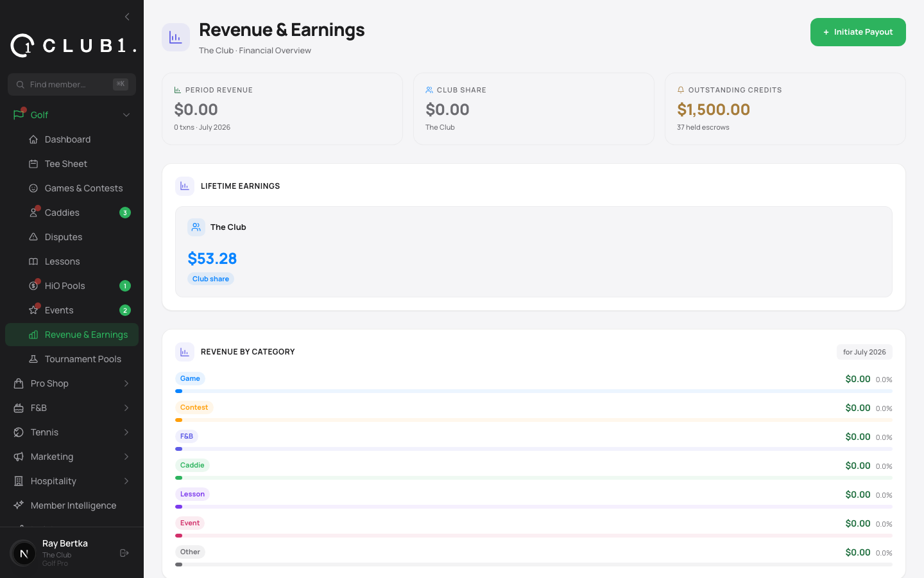Click the Club share badge
The height and width of the screenshot is (578, 924).
tap(210, 279)
